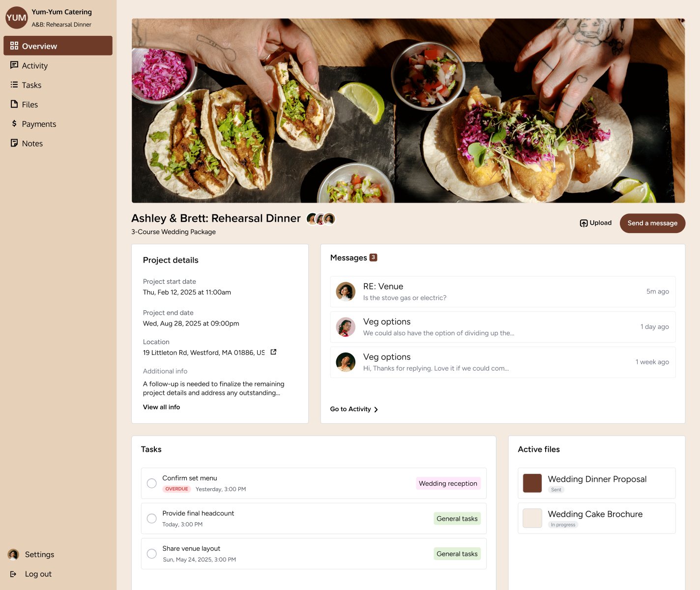Open the Notes menu item
Screen dimensions: 700x590
point(58,144)
